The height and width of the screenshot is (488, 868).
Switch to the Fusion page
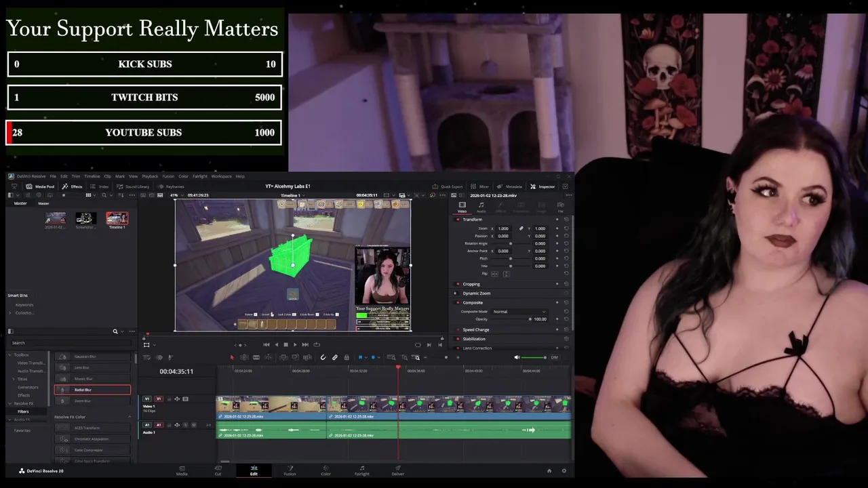tap(290, 470)
